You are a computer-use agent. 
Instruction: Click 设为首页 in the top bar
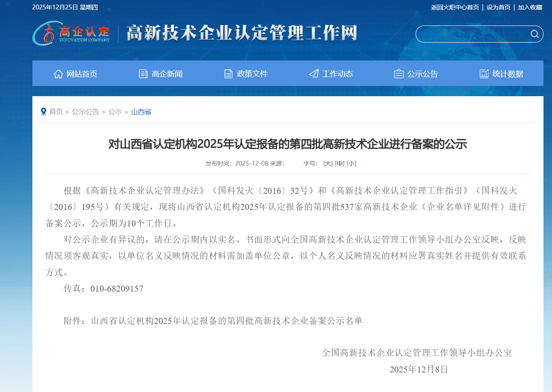click(x=497, y=7)
